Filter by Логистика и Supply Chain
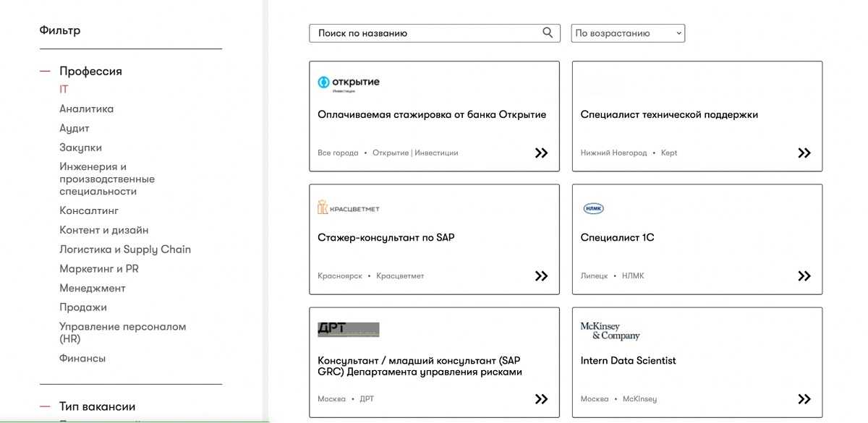Screen dimensions: 868x423 click(x=124, y=249)
